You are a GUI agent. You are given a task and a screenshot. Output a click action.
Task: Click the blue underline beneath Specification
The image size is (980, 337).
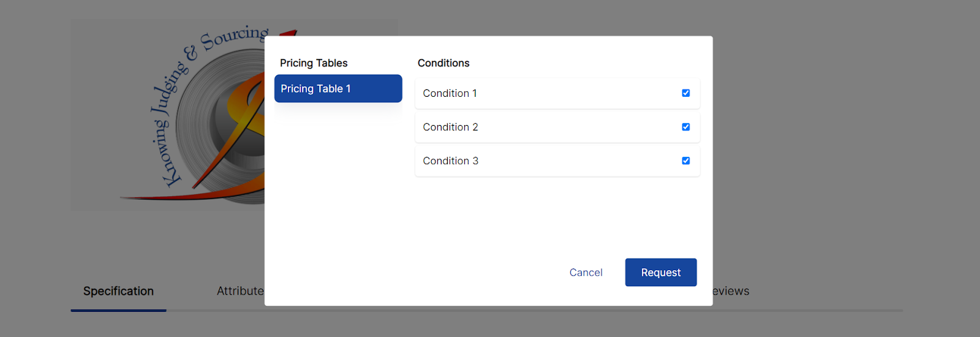pos(118,311)
